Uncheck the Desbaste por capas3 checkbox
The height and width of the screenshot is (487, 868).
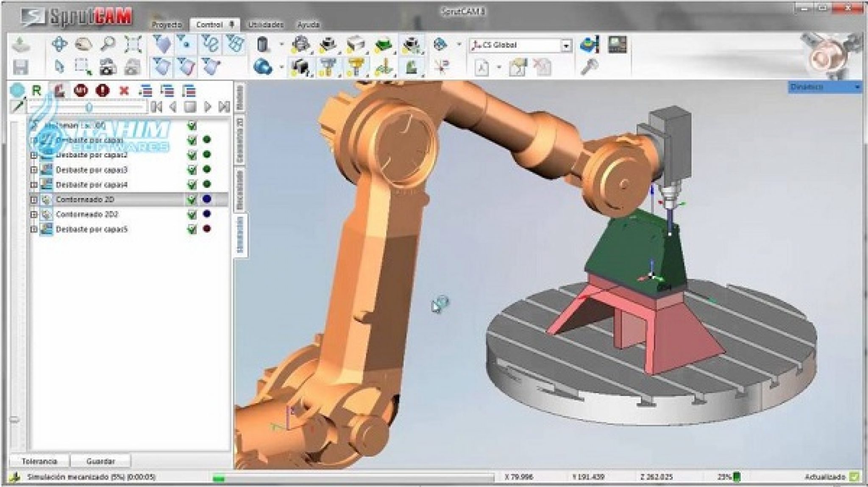coord(192,170)
